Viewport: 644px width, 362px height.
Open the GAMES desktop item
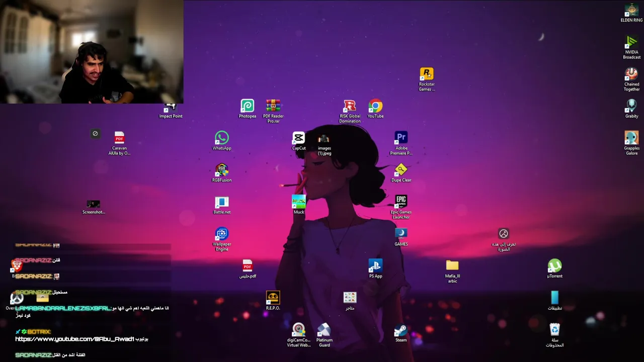point(401,237)
